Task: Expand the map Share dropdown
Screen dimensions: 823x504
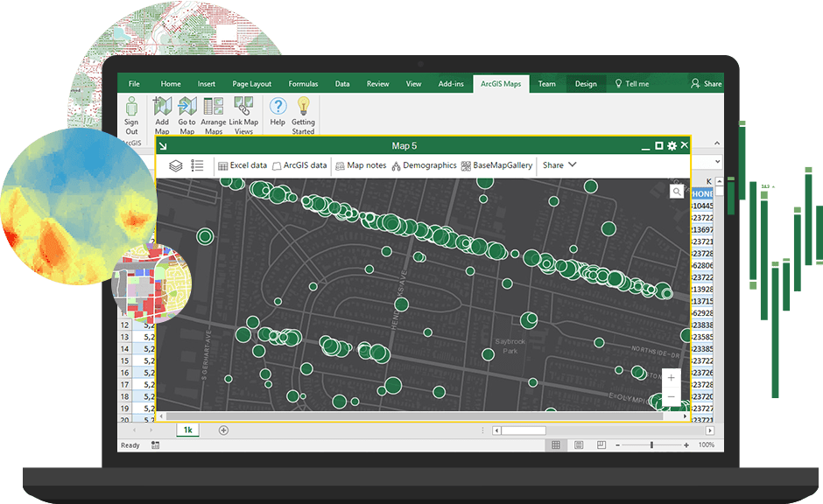Action: (x=559, y=165)
